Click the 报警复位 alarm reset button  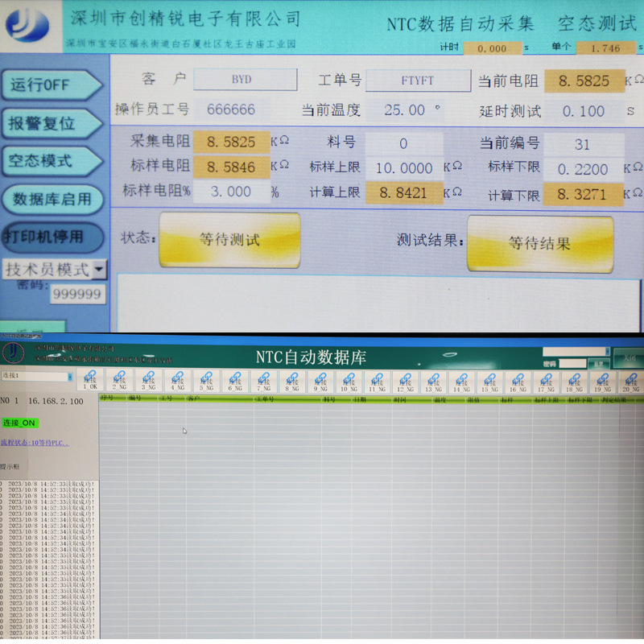[52, 123]
